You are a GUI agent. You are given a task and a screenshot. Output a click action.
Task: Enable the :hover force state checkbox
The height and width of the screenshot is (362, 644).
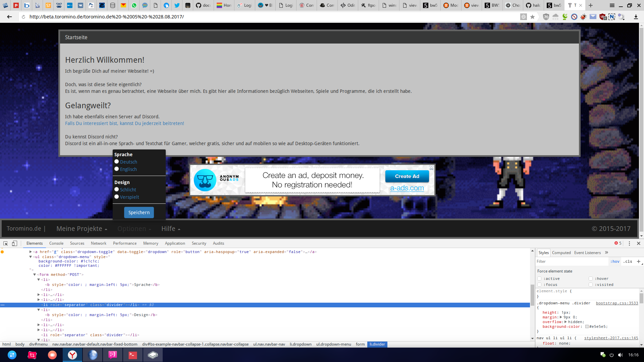591,279
